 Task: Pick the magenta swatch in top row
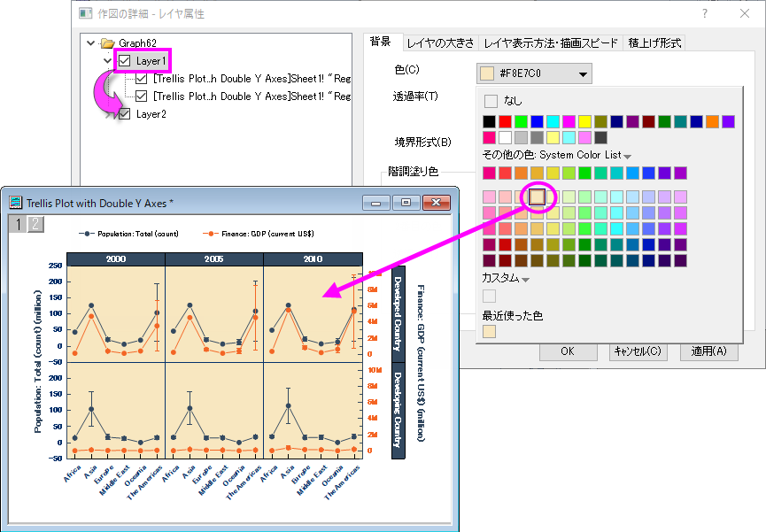(x=569, y=121)
